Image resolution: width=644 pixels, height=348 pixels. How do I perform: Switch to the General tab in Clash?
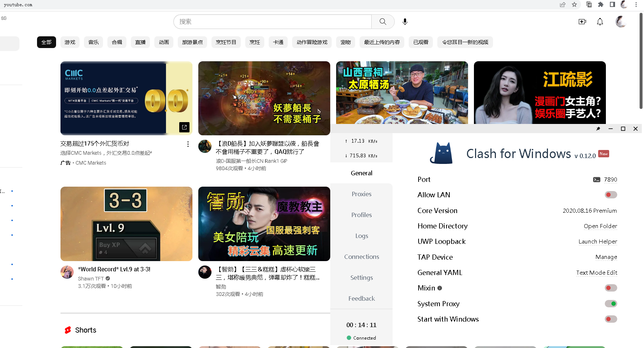[x=361, y=173]
